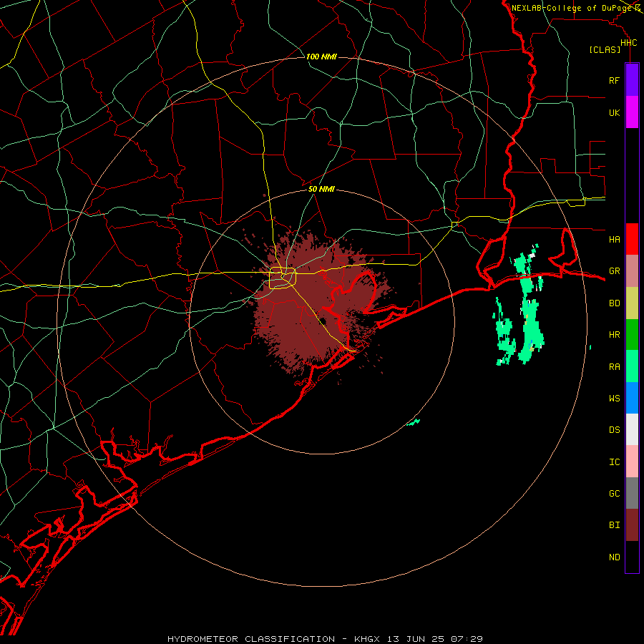
Task: Click the DS white legend swatch
Action: click(x=632, y=429)
